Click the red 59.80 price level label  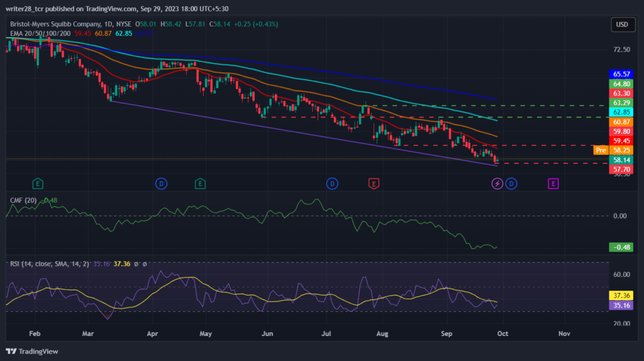pyautogui.click(x=621, y=131)
